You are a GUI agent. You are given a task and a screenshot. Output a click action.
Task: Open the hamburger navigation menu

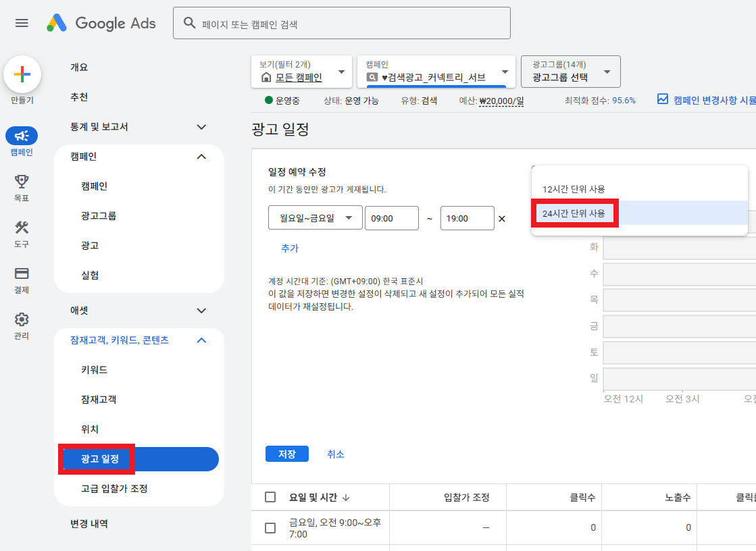click(21, 22)
